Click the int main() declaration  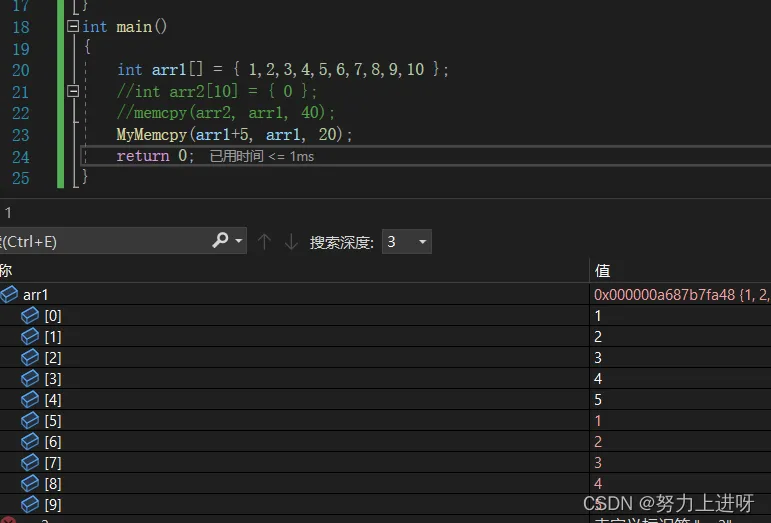[124, 26]
